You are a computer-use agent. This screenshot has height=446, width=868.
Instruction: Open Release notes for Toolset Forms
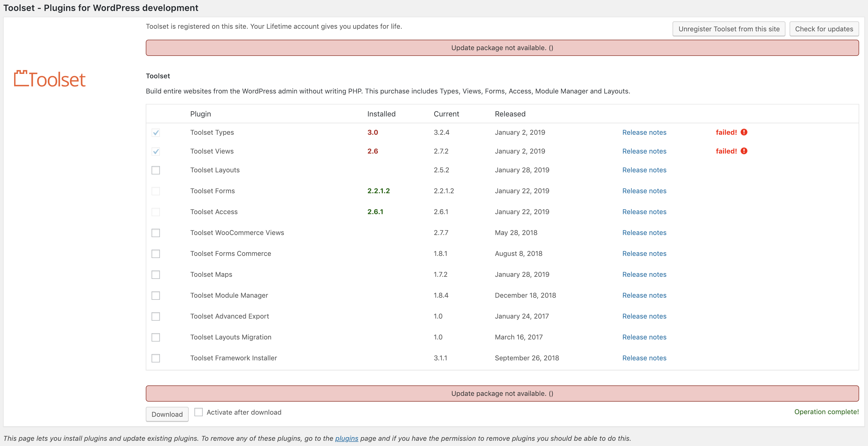(644, 191)
